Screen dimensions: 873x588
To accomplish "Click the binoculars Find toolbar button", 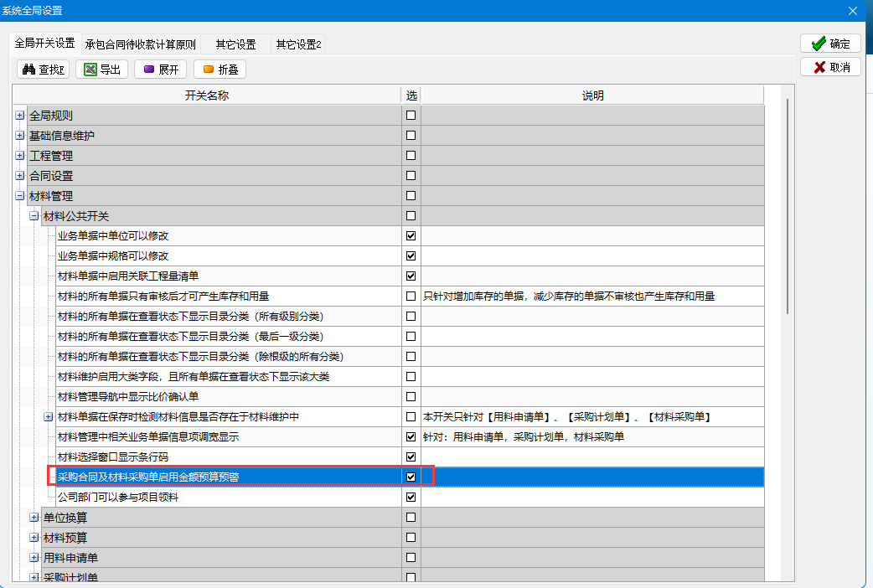I will pos(44,70).
